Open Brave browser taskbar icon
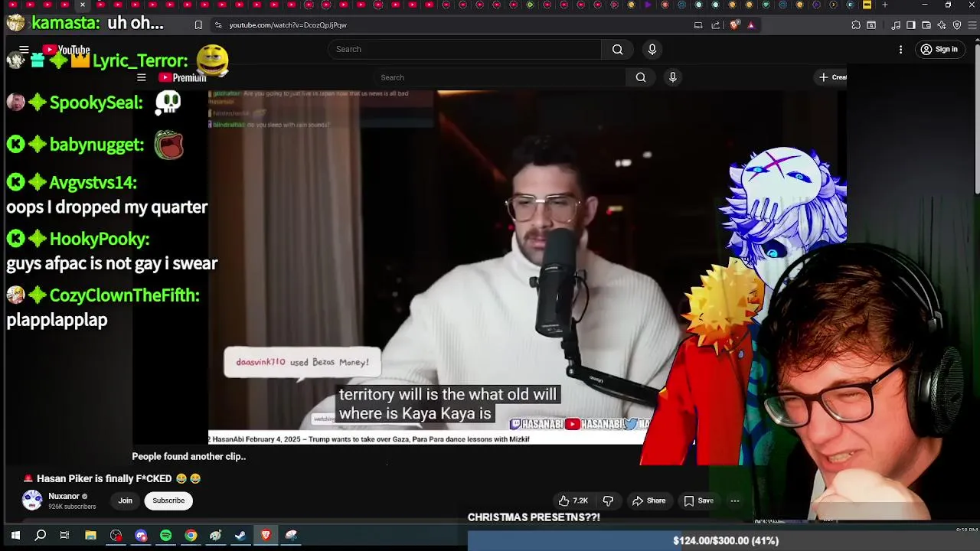Image resolution: width=980 pixels, height=551 pixels. coord(266,536)
